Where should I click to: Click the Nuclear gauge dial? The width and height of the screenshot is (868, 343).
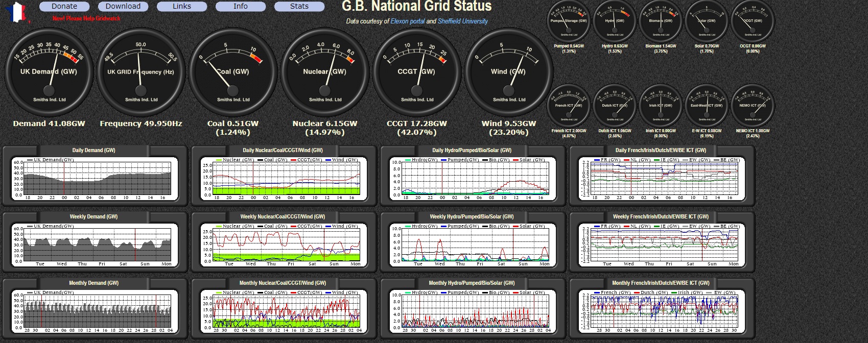pyautogui.click(x=325, y=72)
